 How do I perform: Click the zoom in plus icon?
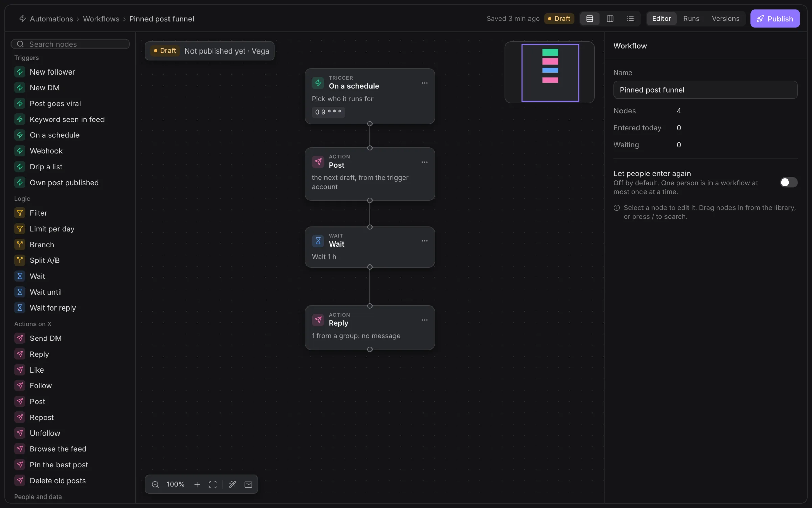(197, 484)
